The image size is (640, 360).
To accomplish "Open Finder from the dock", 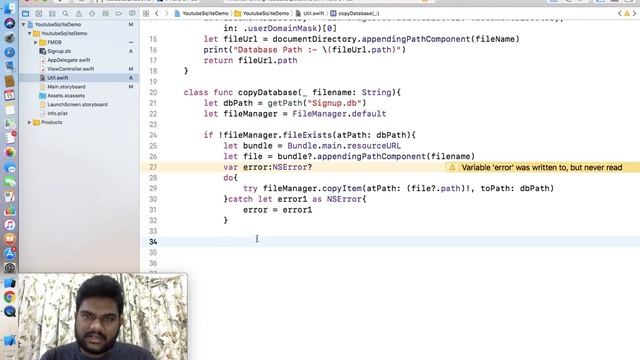I will point(10,9).
